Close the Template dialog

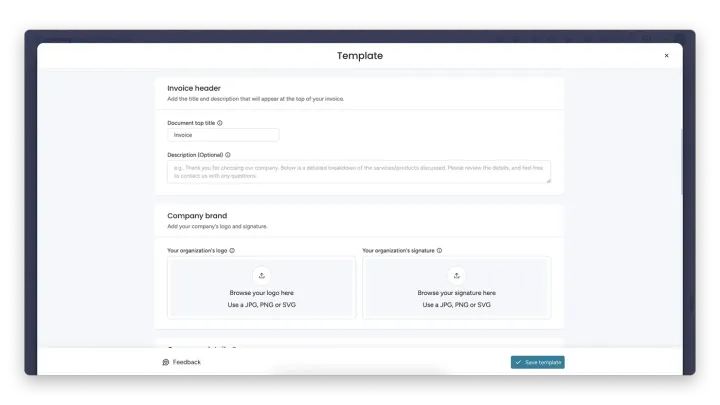click(666, 56)
